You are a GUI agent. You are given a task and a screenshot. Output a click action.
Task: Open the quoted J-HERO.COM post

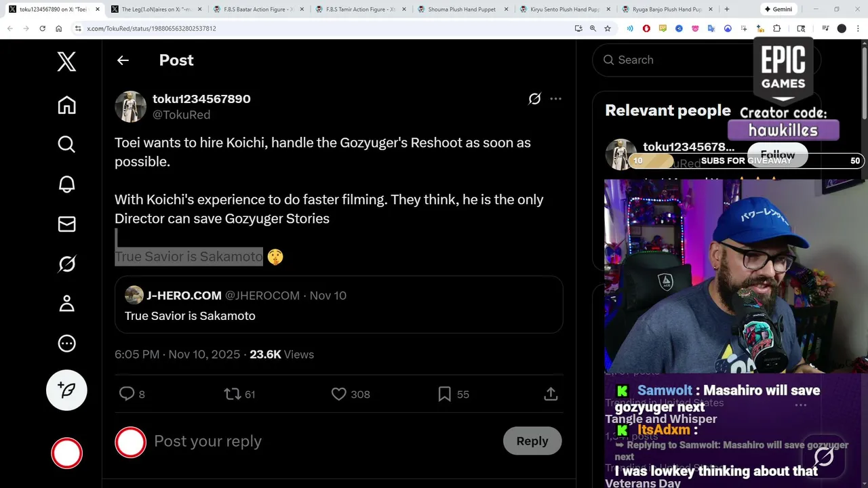pyautogui.click(x=338, y=304)
